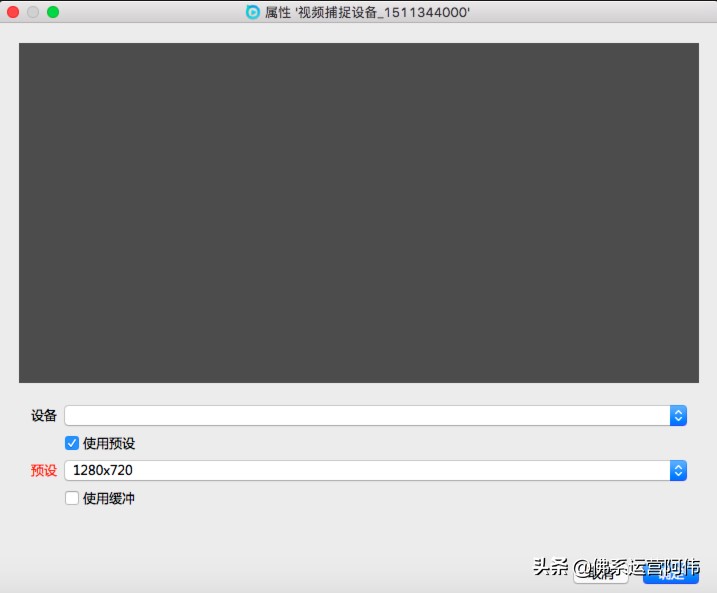Image resolution: width=717 pixels, height=593 pixels.
Task: Click the app icon in title bar
Action: point(252,12)
